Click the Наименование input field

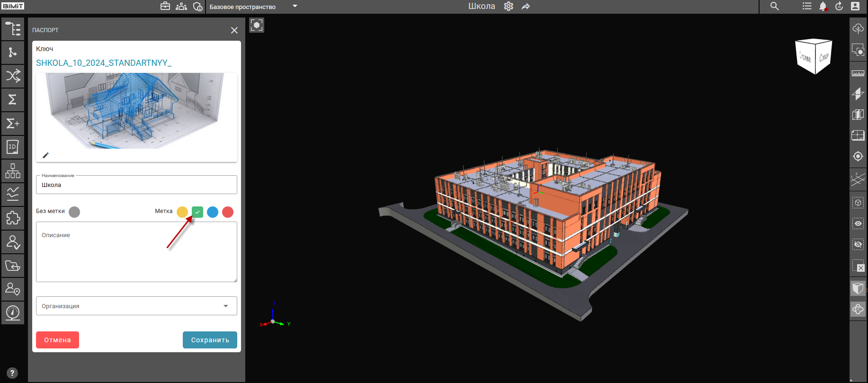[x=136, y=185]
